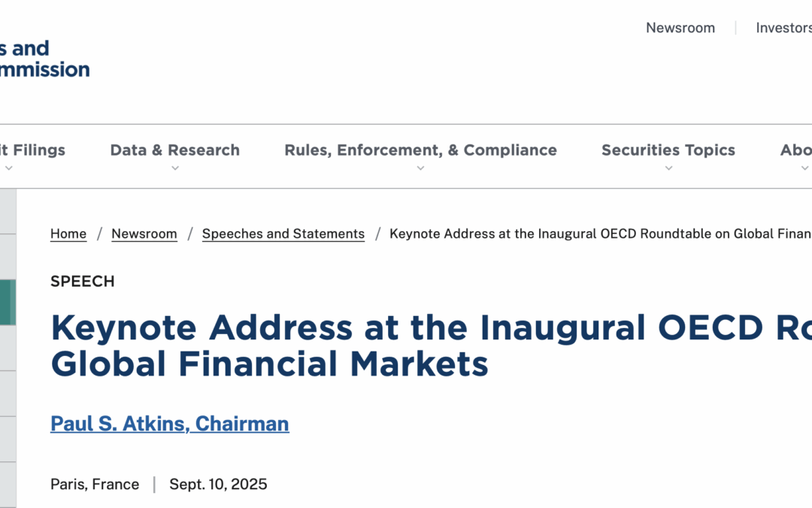Select Newsroom in the breadcrumb trail

pyautogui.click(x=144, y=234)
